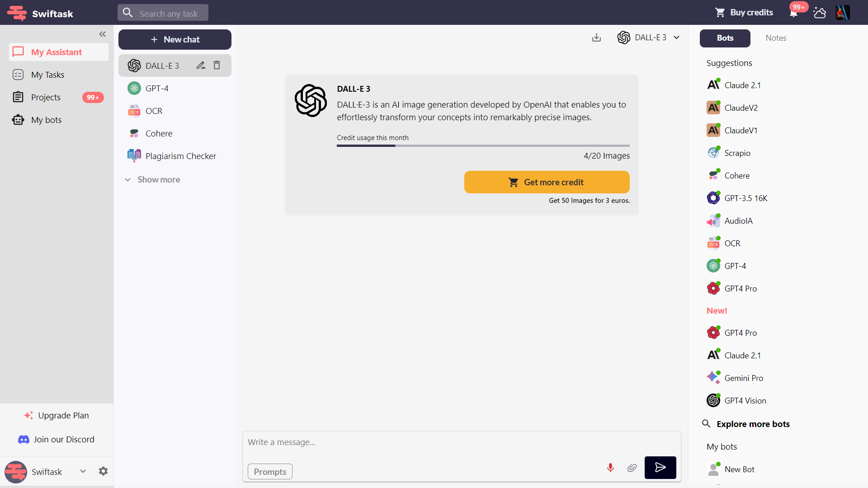Collapse the left sidebar

[103, 34]
